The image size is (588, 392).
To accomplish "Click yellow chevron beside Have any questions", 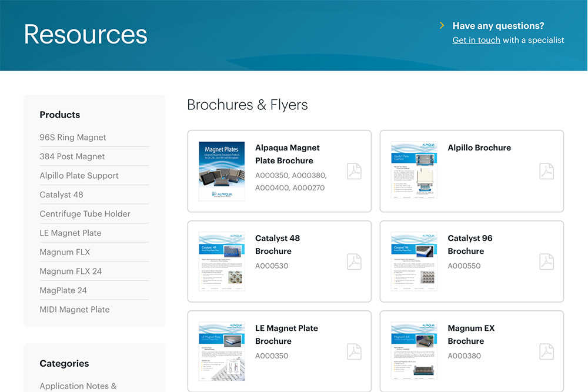I will (x=442, y=26).
